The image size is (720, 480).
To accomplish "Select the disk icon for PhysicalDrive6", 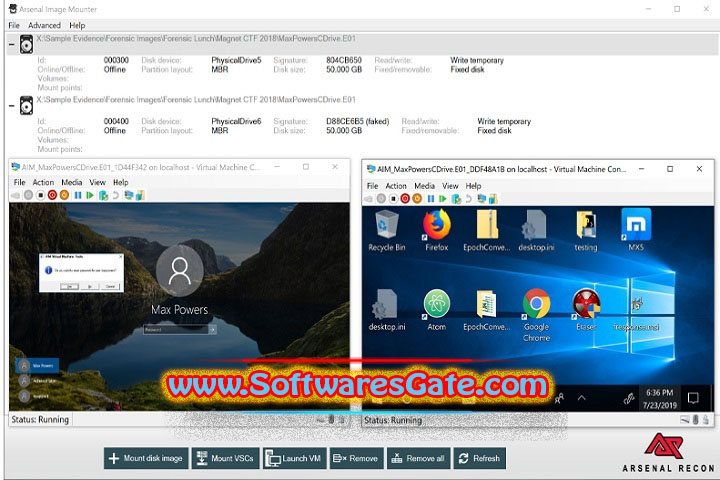I will click(x=27, y=106).
